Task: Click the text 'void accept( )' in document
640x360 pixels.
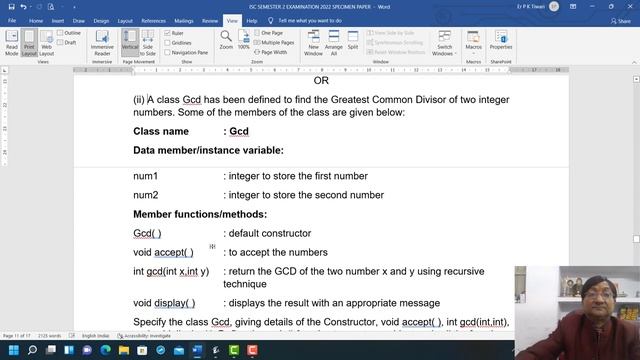Action: pos(163,252)
